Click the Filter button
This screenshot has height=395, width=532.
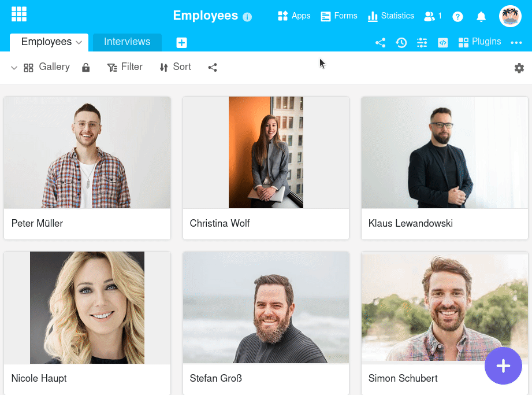click(x=125, y=67)
